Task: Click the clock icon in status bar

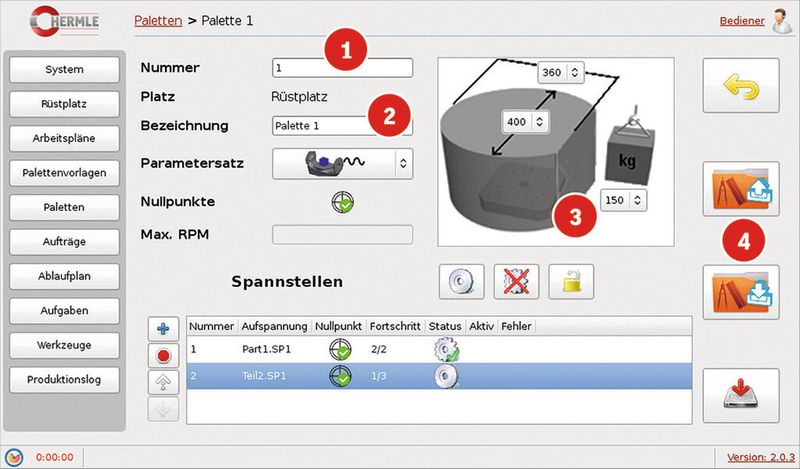Action: click(14, 457)
